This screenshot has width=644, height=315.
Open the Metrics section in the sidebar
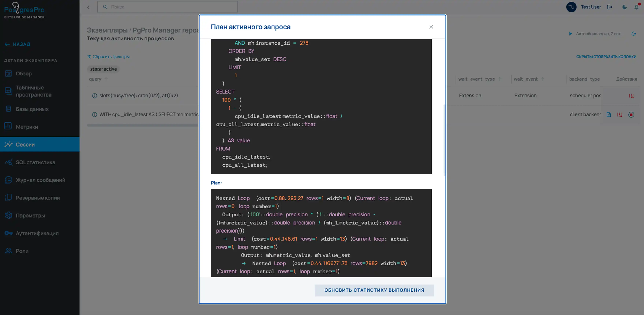(27, 127)
